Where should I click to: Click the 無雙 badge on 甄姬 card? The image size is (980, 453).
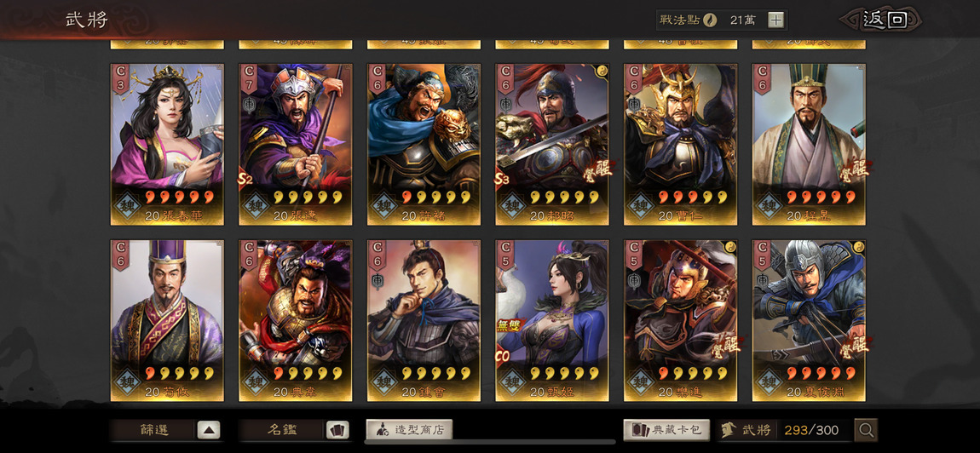tap(508, 325)
